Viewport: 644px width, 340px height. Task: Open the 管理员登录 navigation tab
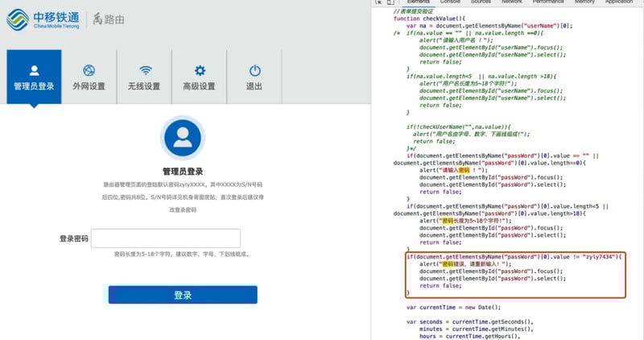(34, 77)
